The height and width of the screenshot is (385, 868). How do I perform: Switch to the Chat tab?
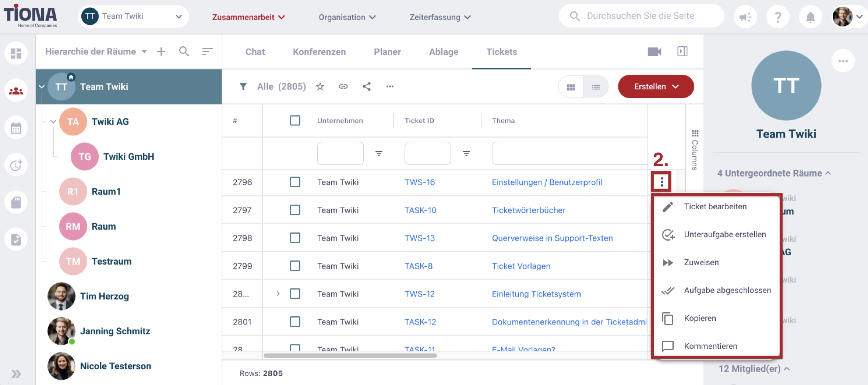click(255, 52)
